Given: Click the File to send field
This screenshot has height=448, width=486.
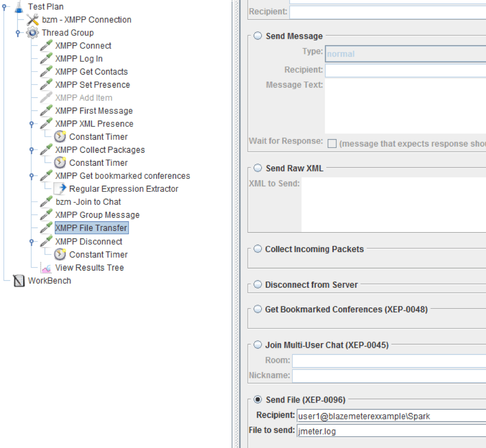Looking at the screenshot, I should (x=391, y=431).
